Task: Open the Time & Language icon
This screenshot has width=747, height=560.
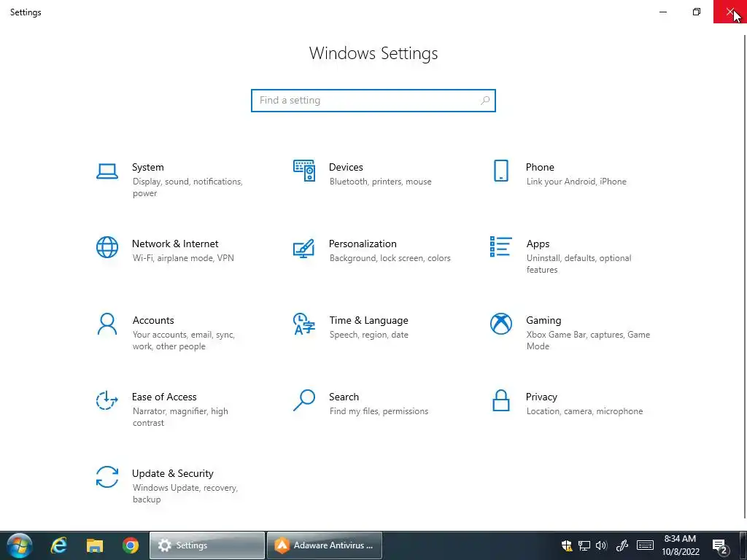Action: [x=304, y=324]
